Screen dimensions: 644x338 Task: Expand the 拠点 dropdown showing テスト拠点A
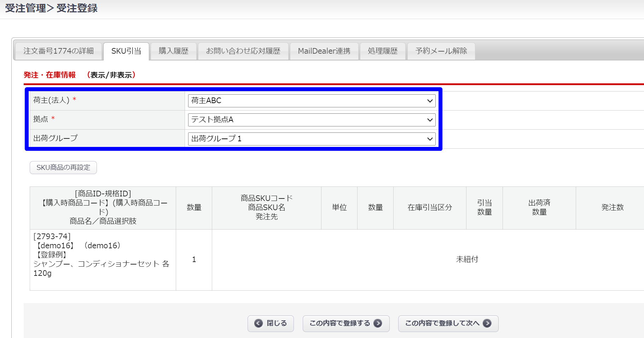coord(312,120)
